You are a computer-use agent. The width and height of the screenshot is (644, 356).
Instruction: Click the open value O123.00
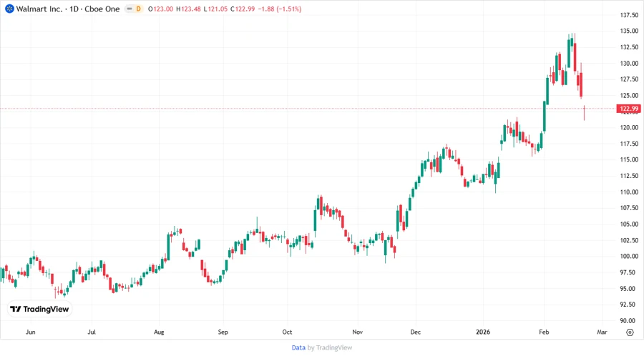[160, 9]
